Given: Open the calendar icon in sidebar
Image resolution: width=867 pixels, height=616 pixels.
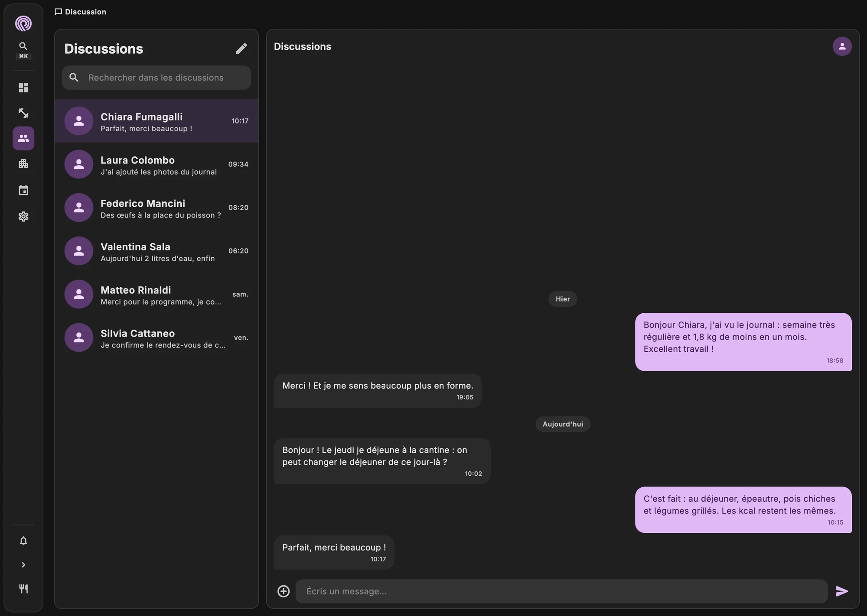Looking at the screenshot, I should click(23, 190).
